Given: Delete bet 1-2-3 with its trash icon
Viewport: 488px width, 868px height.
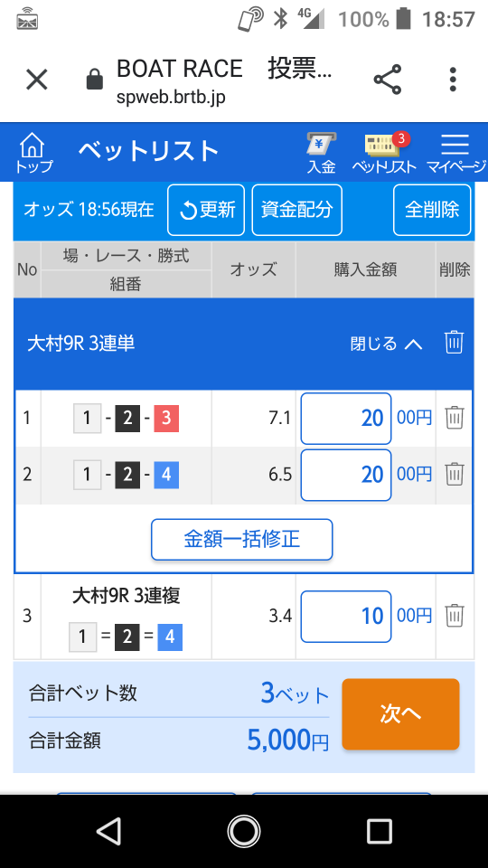Looking at the screenshot, I should (455, 418).
